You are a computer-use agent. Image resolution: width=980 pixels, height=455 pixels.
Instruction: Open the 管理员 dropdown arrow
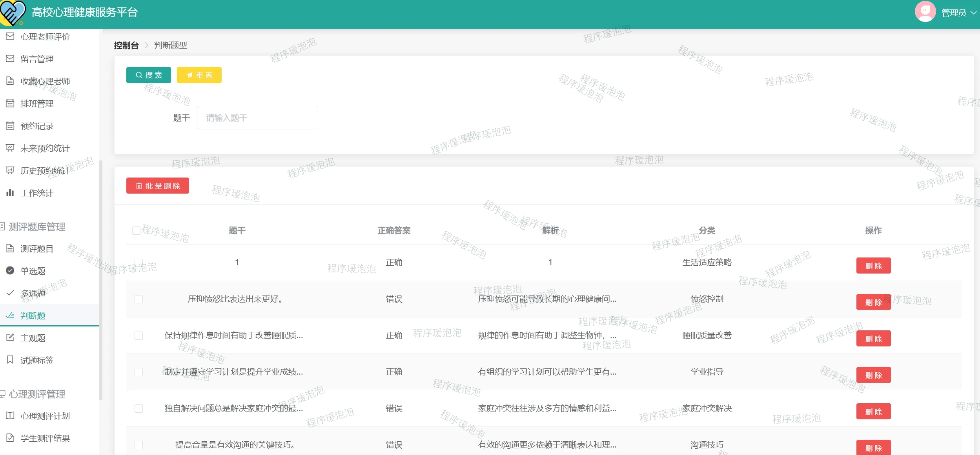click(973, 13)
